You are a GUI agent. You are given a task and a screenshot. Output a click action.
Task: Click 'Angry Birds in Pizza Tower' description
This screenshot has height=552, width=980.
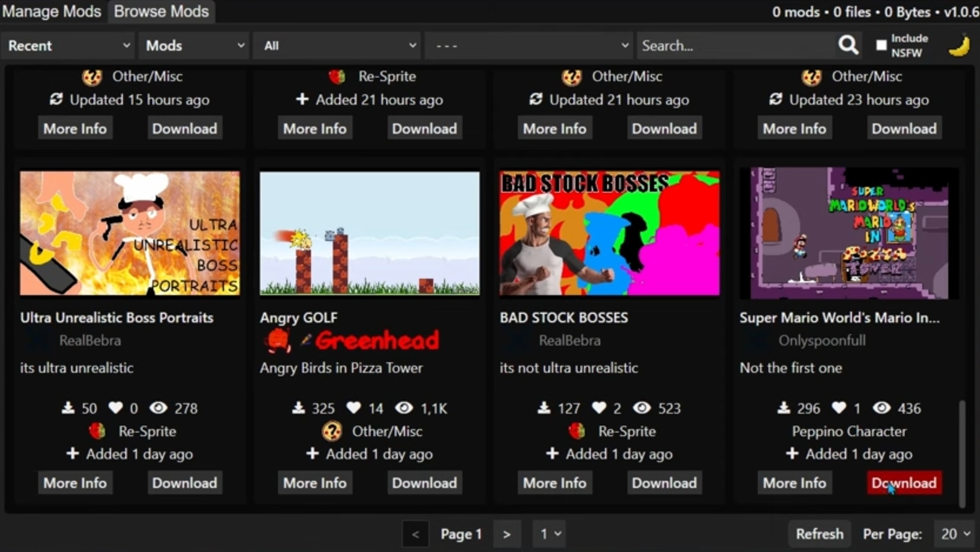click(x=341, y=367)
